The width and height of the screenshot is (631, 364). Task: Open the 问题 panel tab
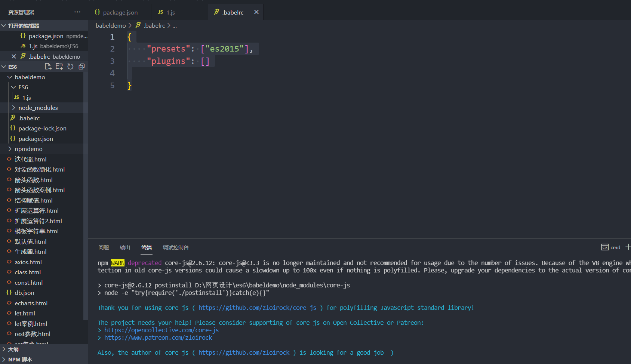[104, 247]
